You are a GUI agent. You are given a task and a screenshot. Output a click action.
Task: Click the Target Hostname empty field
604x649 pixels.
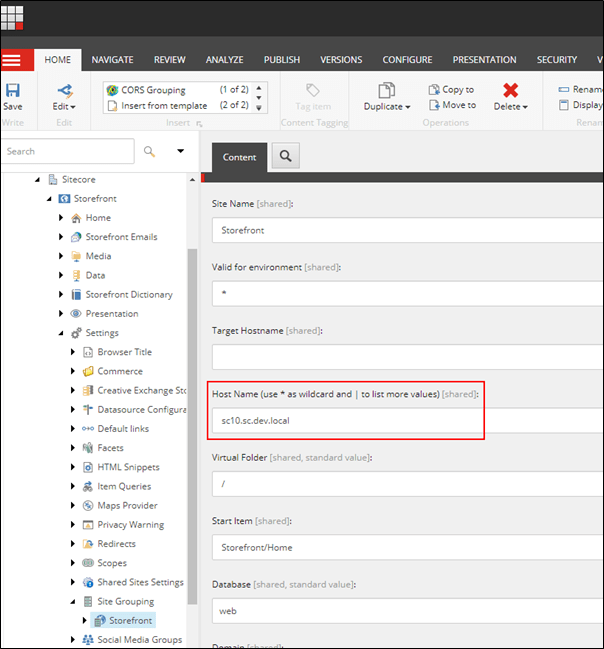point(407,357)
